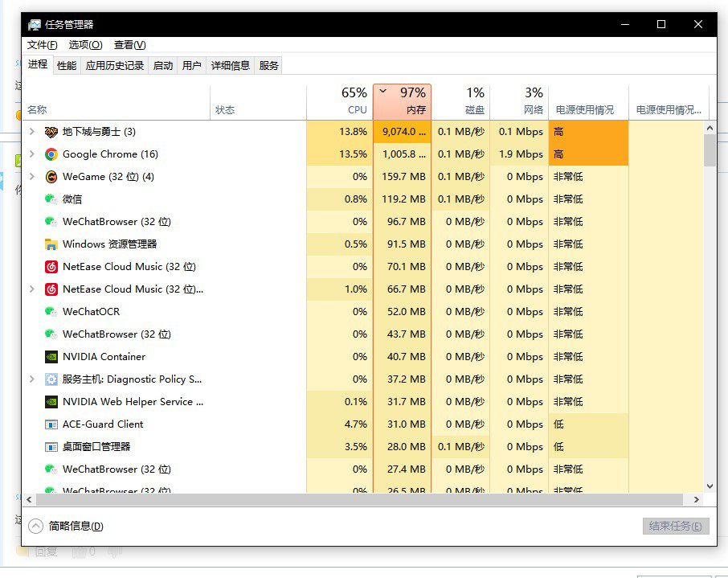This screenshot has height=578, width=728.
Task: Click the vertical scrollbar up arrow
Action: point(710,128)
